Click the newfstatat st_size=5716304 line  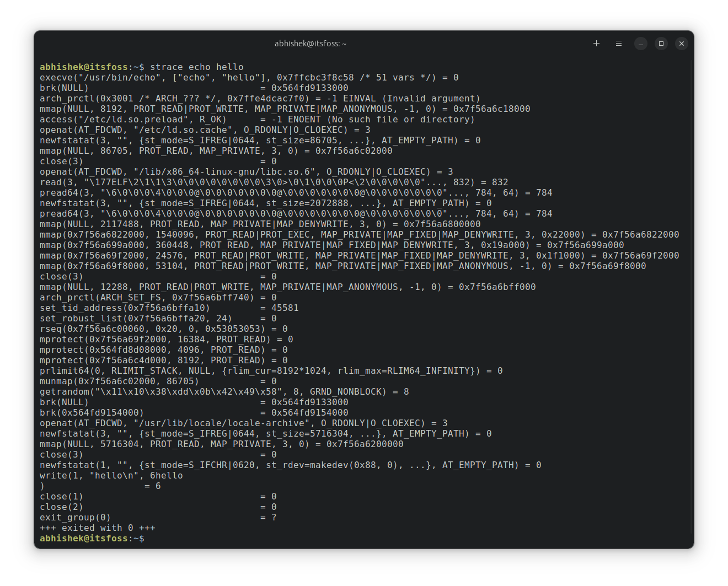click(266, 434)
